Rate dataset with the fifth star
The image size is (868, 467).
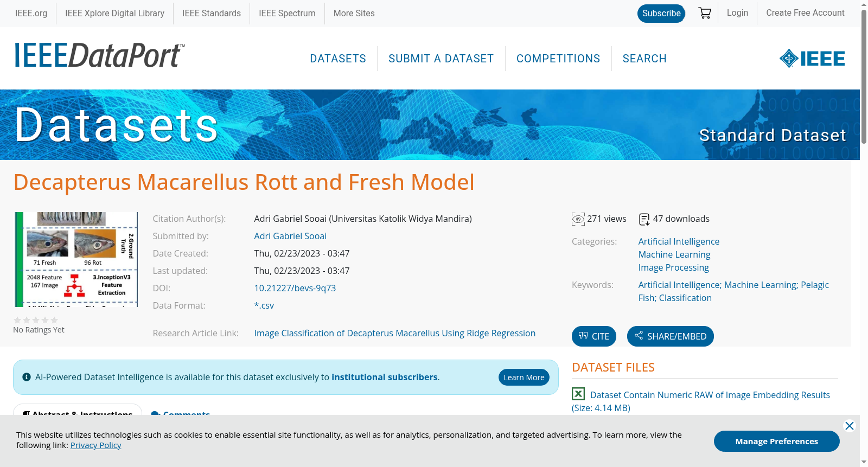pyautogui.click(x=54, y=320)
